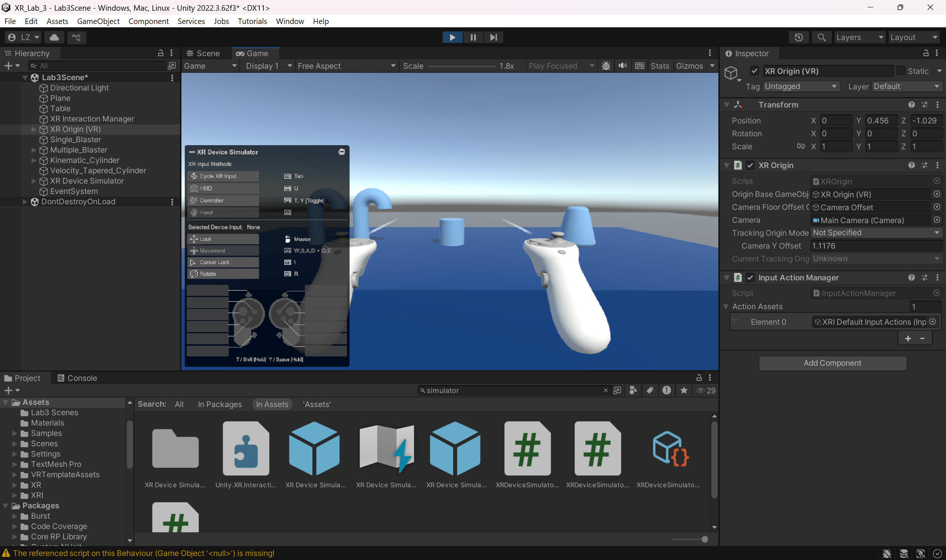The height and width of the screenshot is (560, 946).
Task: Switch to the Console tab
Action: 77,378
